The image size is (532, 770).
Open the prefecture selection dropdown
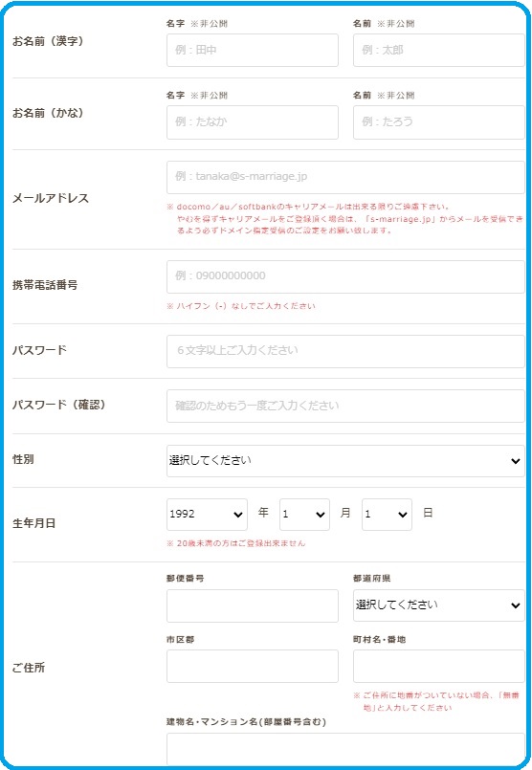438,605
